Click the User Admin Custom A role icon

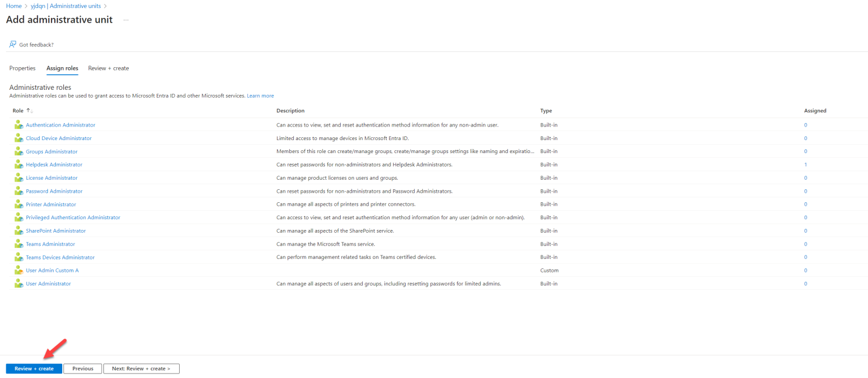tap(18, 270)
